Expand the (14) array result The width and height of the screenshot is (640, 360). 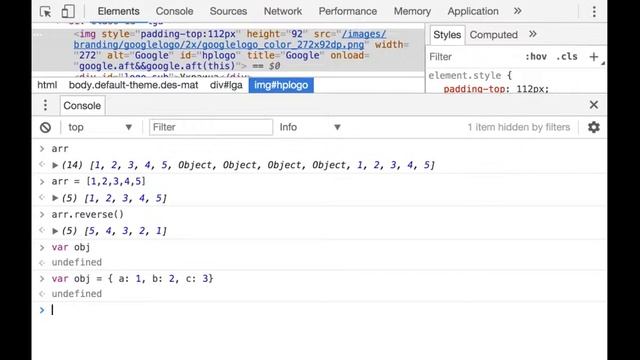tap(55, 165)
